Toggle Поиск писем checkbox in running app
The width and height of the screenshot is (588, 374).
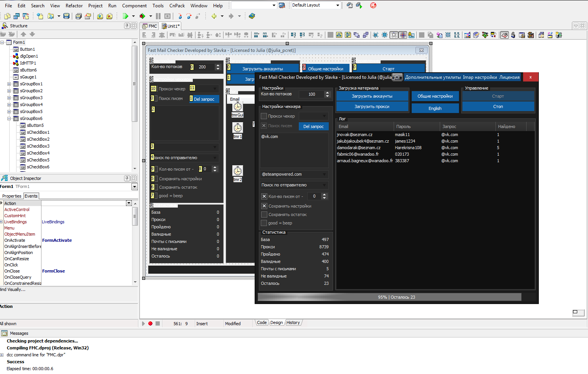[x=264, y=126]
